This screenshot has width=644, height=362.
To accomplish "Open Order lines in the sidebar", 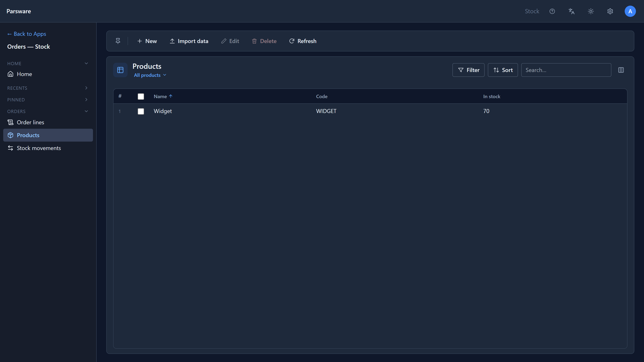I will [x=48, y=122].
